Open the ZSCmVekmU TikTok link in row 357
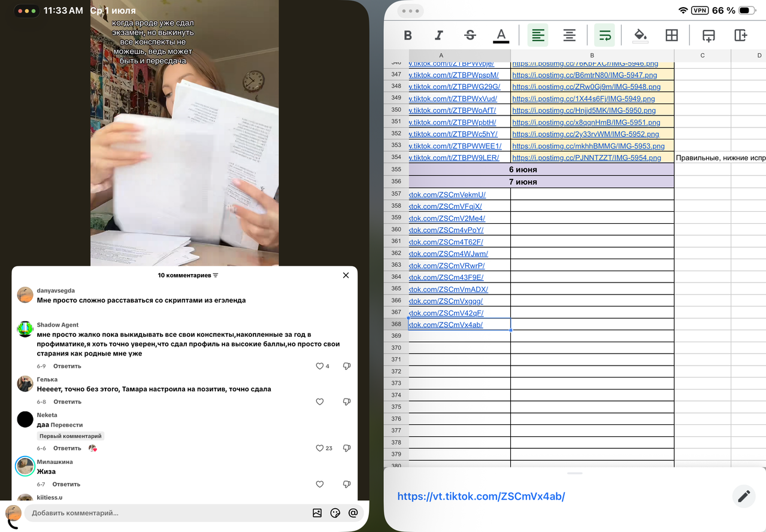Image resolution: width=766 pixels, height=532 pixels. pos(447,194)
